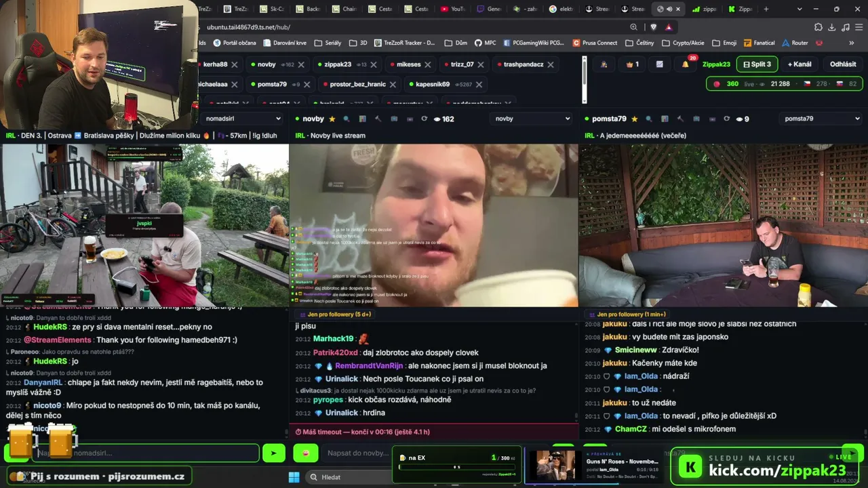The width and height of the screenshot is (868, 488).
Task: Open the Windows Start menu
Action: [294, 477]
